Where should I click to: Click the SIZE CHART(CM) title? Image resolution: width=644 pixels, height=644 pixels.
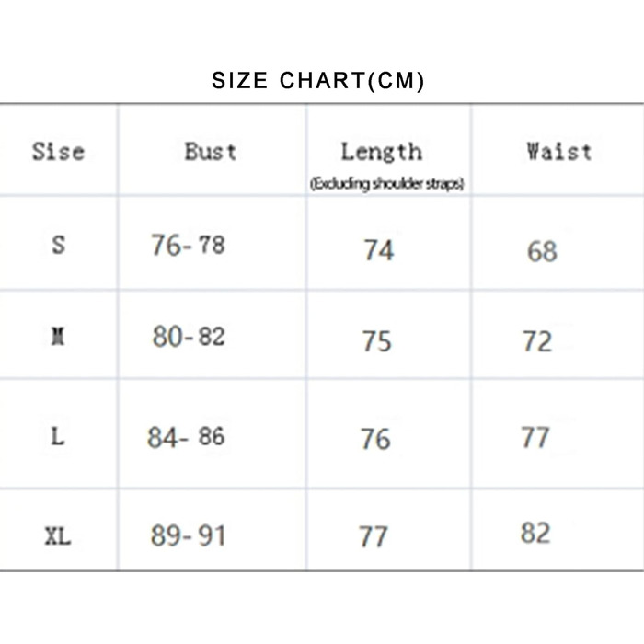[x=318, y=81]
